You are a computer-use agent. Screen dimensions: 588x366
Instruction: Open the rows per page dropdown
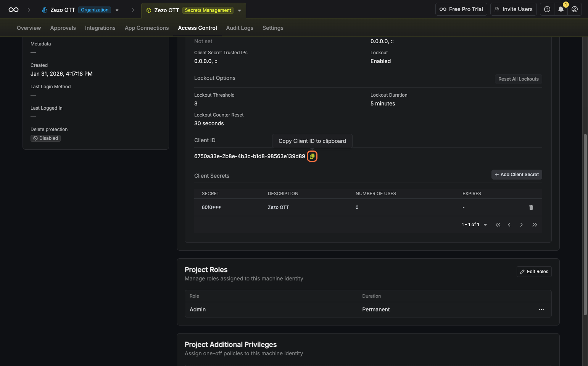485,225
